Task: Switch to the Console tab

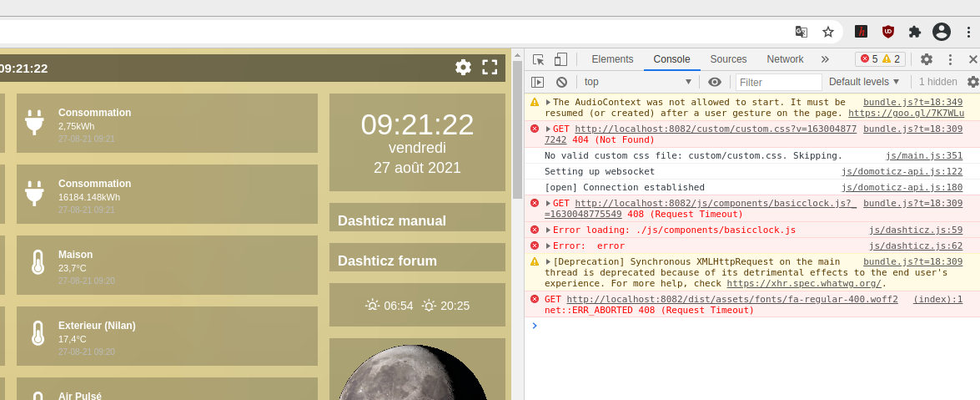Action: coord(672,59)
